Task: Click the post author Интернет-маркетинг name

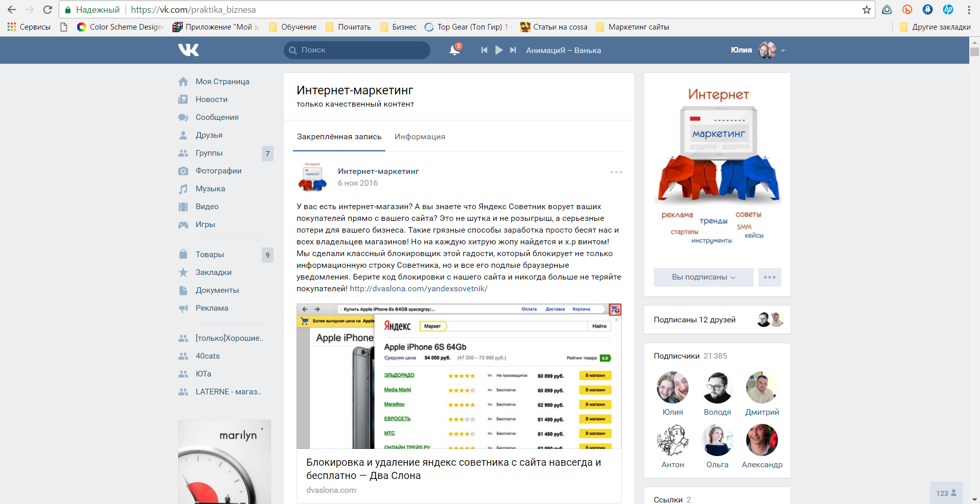Action: click(x=378, y=171)
